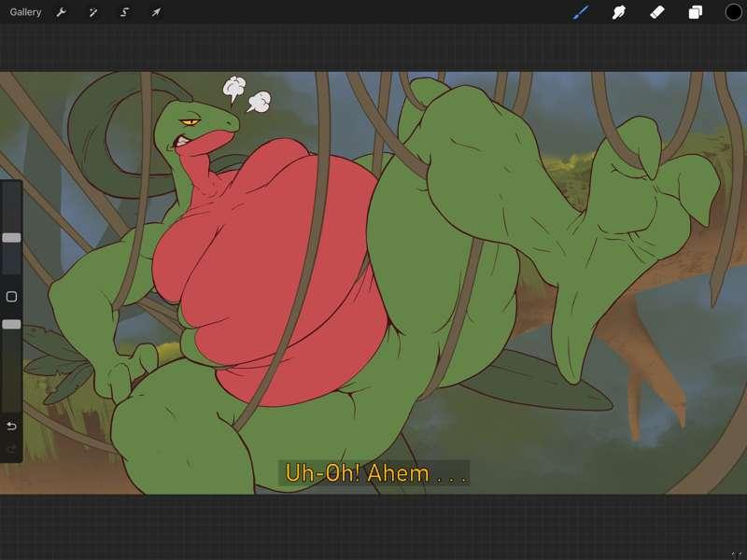Screen dimensions: 747x560
Task: Open the black color swatch picker
Action: point(734,12)
